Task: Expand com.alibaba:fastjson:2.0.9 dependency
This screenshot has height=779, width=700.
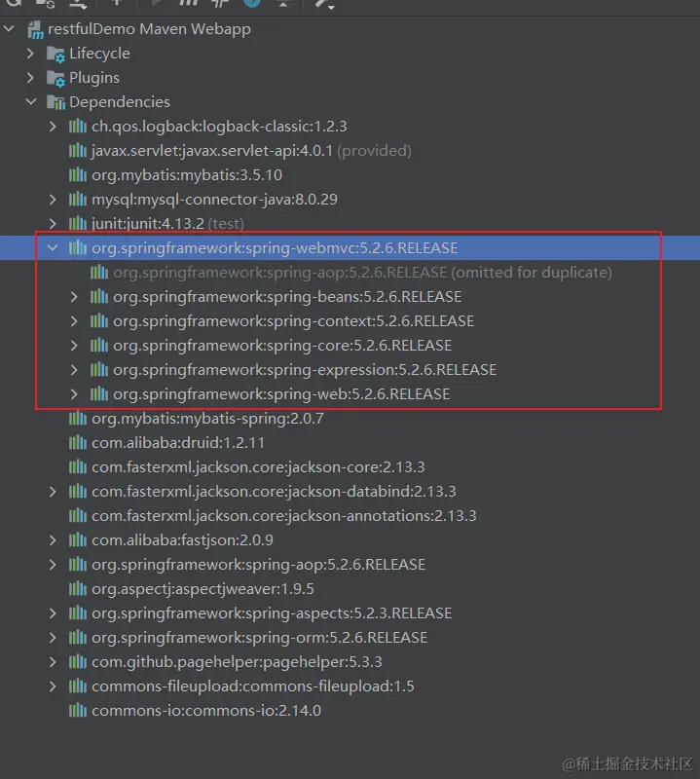Action: click(53, 540)
